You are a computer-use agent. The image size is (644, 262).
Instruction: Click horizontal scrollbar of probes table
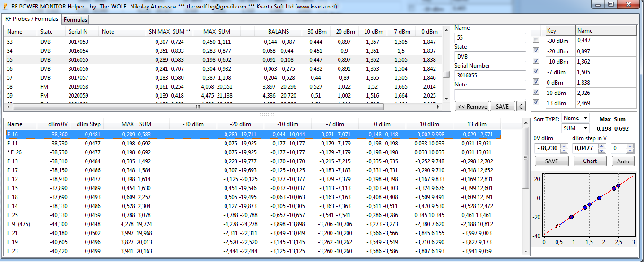tap(197, 107)
